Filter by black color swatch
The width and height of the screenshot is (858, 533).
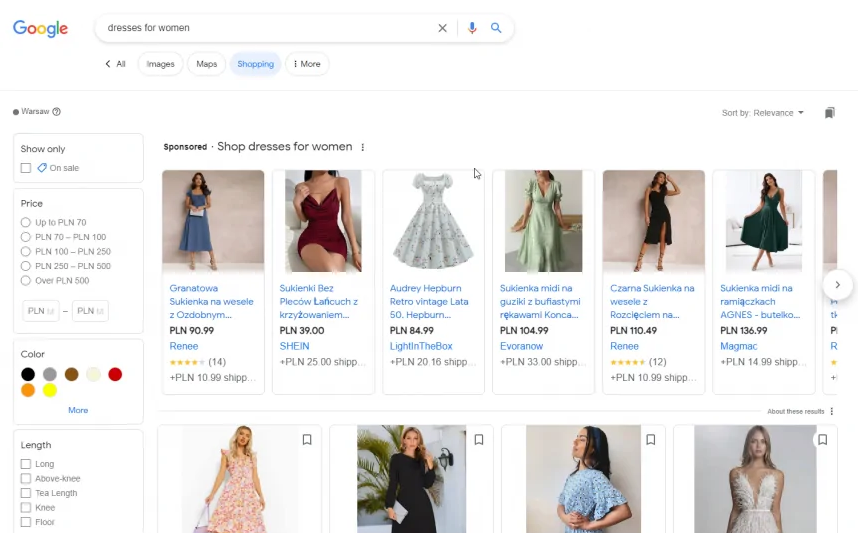tap(28, 374)
